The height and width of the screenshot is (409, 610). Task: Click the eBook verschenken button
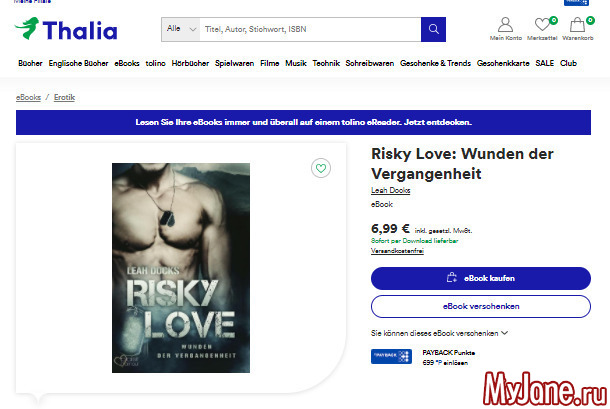[x=481, y=306]
